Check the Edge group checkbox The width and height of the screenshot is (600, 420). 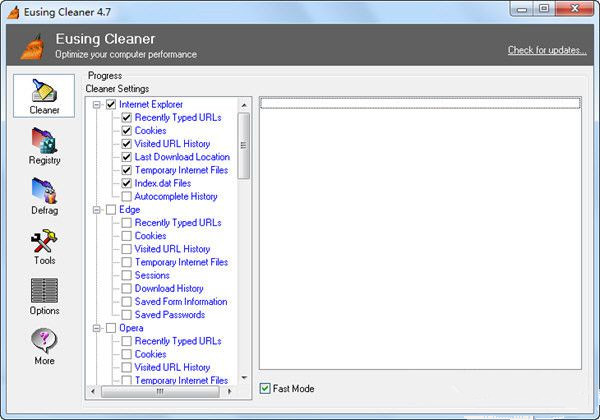(111, 209)
